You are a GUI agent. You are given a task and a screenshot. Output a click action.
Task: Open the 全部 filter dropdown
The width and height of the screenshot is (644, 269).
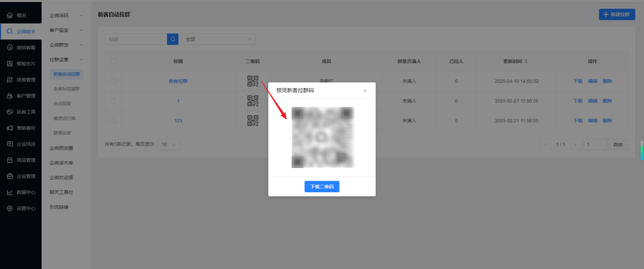(219, 39)
